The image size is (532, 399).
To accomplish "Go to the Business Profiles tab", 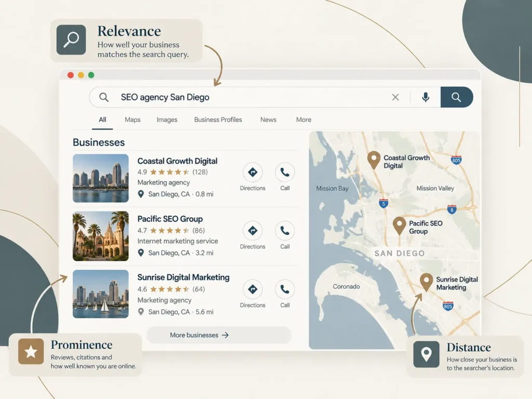I will tap(218, 120).
